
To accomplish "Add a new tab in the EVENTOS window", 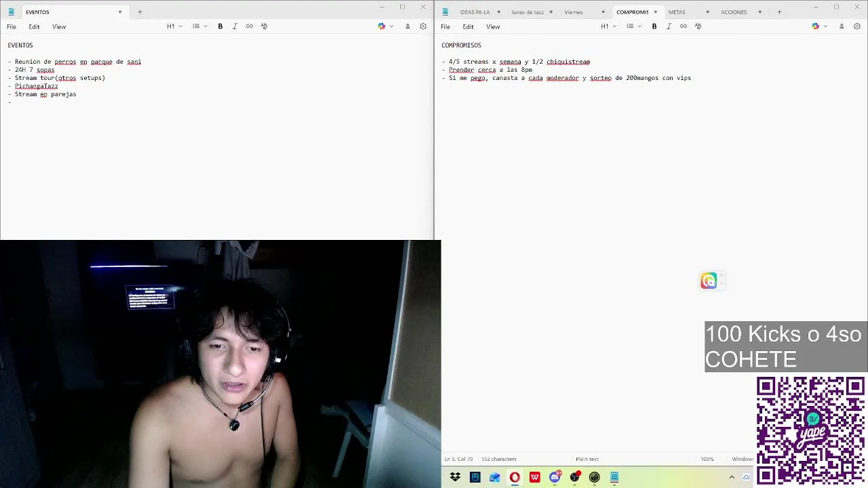I will tap(140, 12).
